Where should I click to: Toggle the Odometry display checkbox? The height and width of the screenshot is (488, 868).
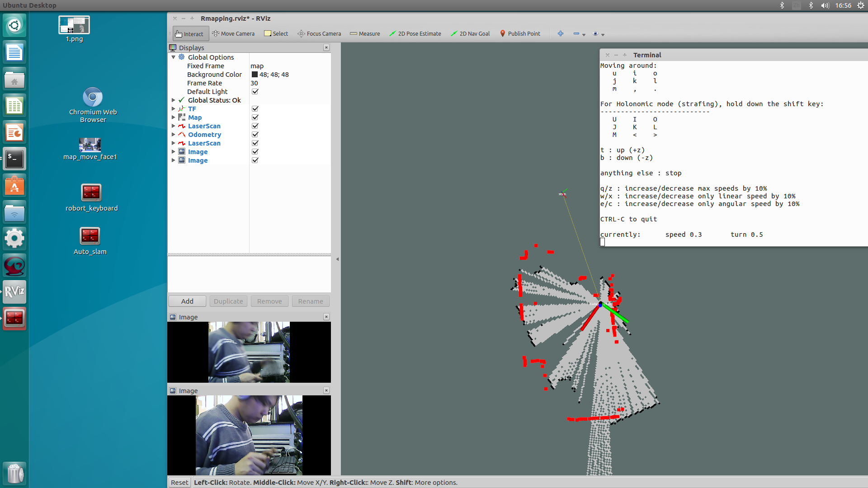click(255, 135)
